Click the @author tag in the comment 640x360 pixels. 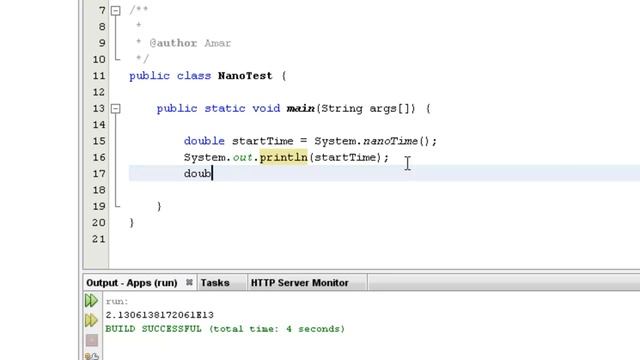coord(173,43)
